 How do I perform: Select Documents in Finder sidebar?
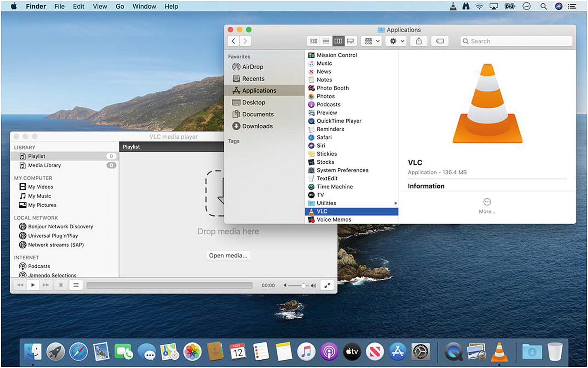264,114
